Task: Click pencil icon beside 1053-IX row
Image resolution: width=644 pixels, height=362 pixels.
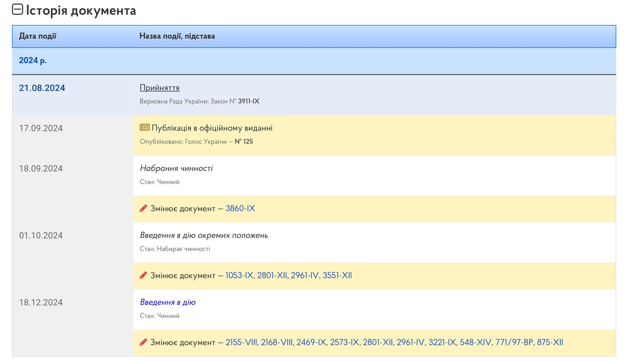Action: point(143,275)
